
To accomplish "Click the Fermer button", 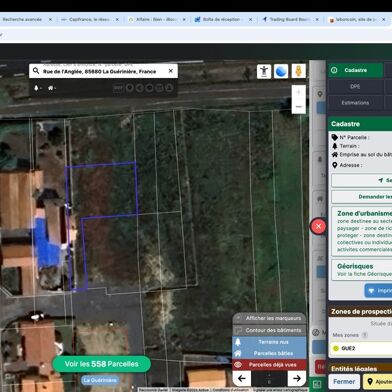I will pos(344,381).
